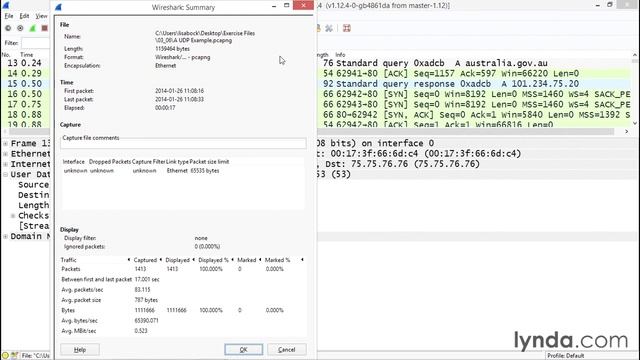
Task: Click the main Wireshark window fin icon
Action: pyautogui.click(x=6, y=5)
